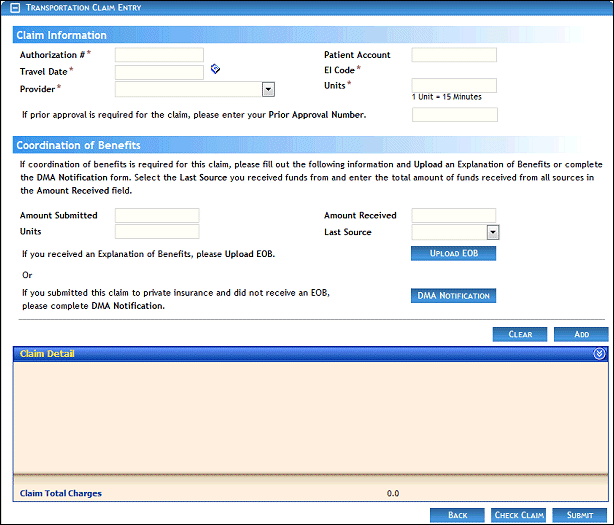The image size is (614, 525).
Task: Focus the Prior Approval Number field
Action: tap(454, 115)
